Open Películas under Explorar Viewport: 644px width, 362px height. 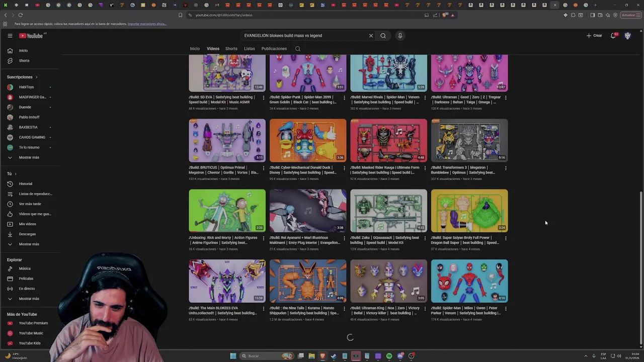tap(30, 279)
